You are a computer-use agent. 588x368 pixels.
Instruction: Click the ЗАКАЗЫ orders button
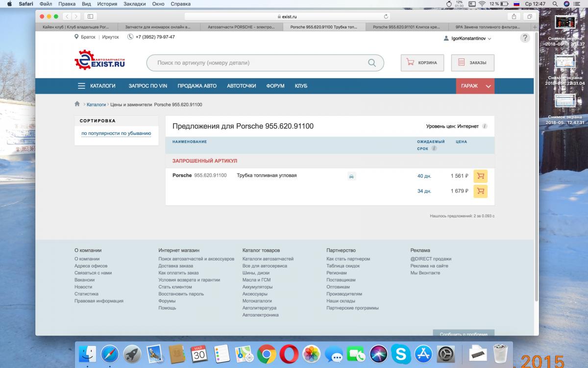tap(472, 63)
